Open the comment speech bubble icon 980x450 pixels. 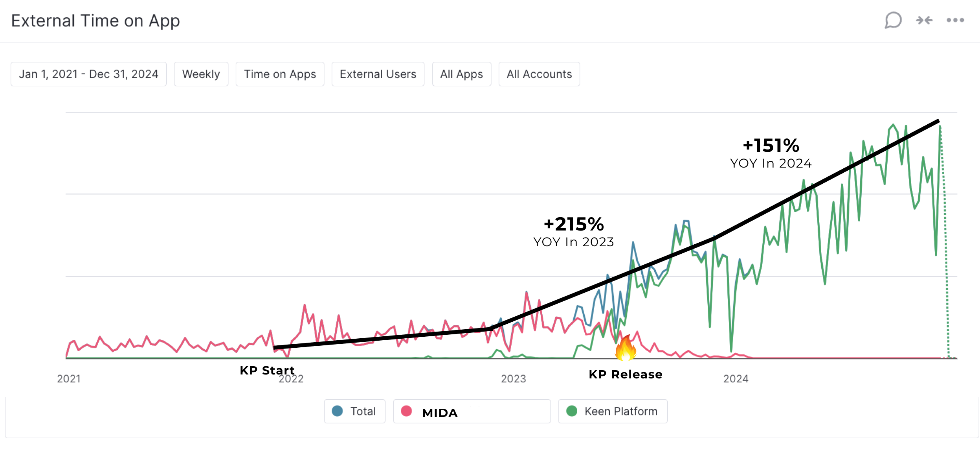pos(893,20)
